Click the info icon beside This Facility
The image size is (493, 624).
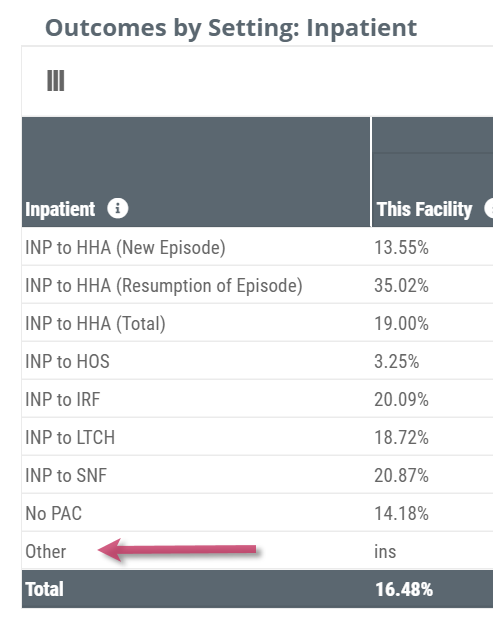coord(489,208)
